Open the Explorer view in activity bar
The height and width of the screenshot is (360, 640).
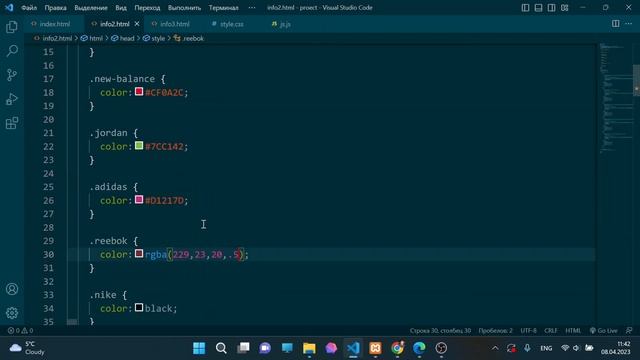click(12, 27)
